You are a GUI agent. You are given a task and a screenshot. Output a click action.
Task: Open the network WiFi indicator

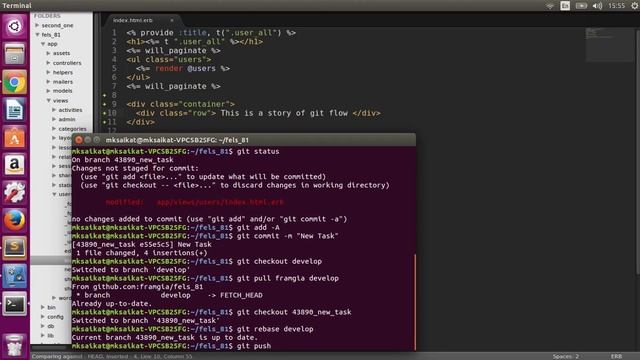coord(550,6)
